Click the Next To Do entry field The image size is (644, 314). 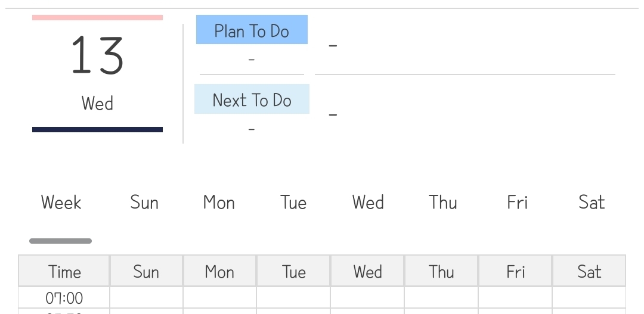click(x=464, y=114)
